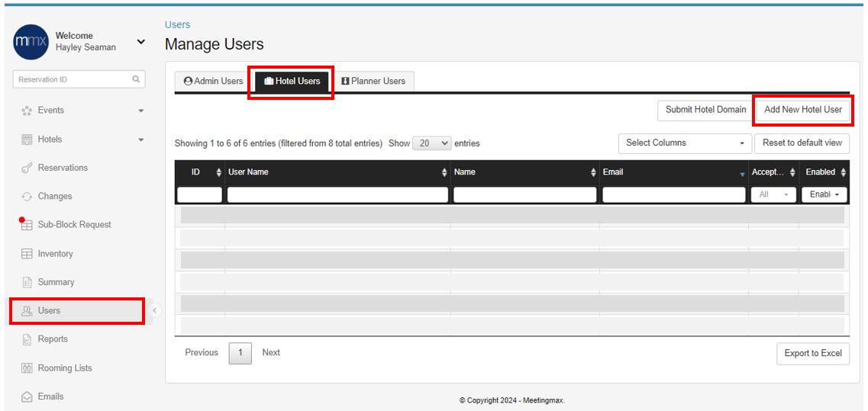Sort by ID column arrows

click(x=218, y=172)
